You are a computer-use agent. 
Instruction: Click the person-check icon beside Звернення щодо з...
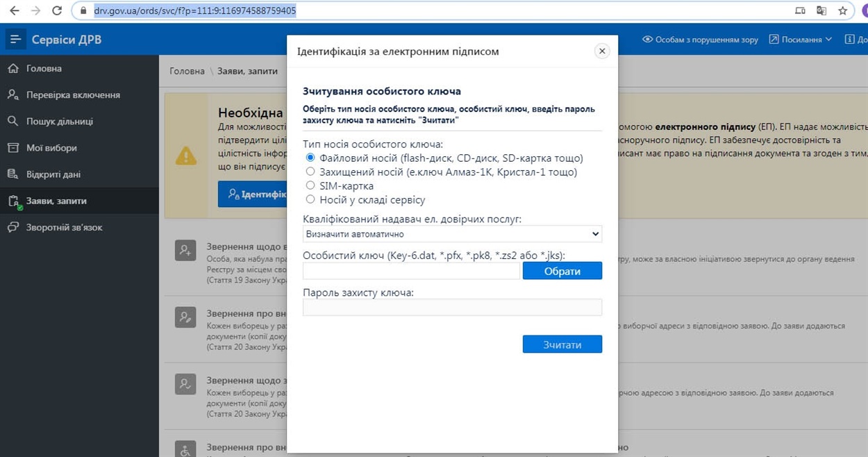(x=185, y=384)
